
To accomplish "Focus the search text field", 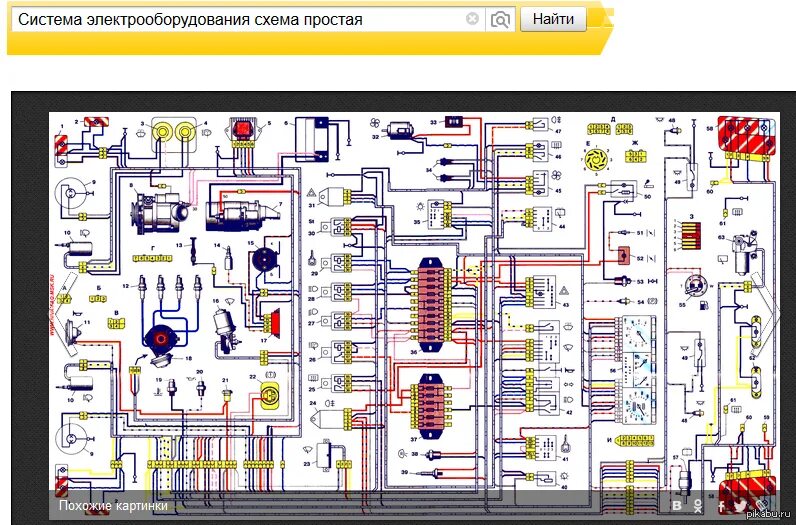I will [x=240, y=19].
